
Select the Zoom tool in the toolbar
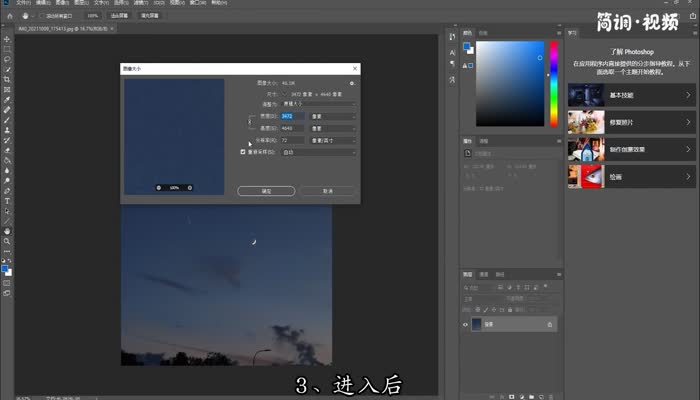(x=7, y=241)
